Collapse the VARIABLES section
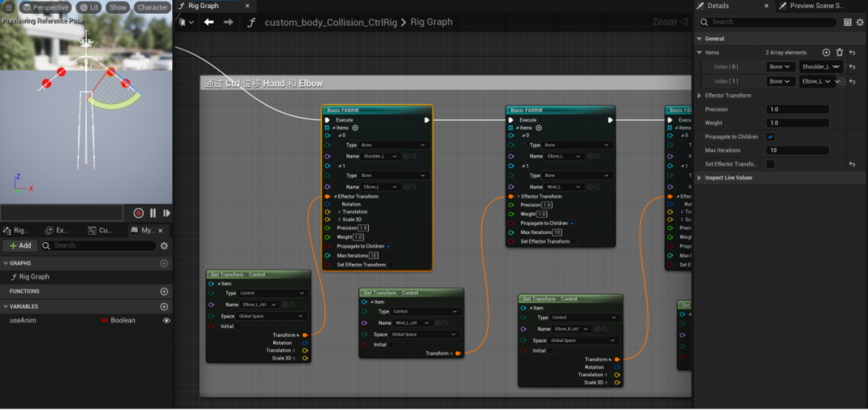The height and width of the screenshot is (411, 868). pyautogui.click(x=6, y=306)
